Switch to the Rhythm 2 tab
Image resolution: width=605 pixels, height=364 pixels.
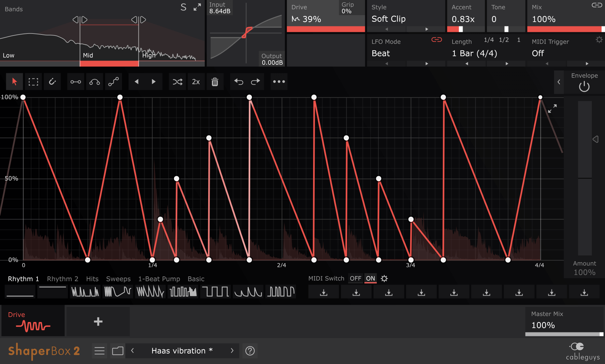(x=63, y=279)
